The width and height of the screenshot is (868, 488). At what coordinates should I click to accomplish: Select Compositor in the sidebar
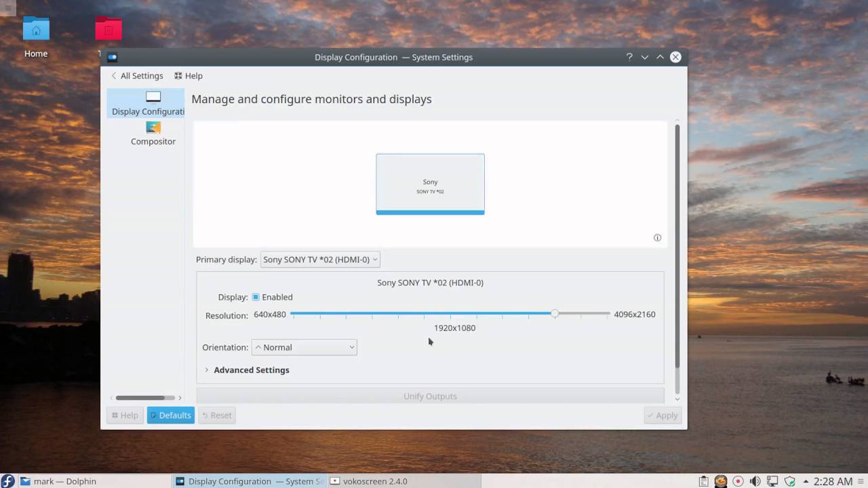153,134
